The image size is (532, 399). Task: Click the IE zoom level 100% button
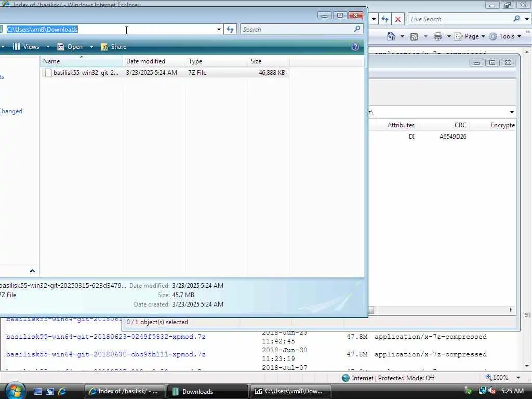[497, 378]
